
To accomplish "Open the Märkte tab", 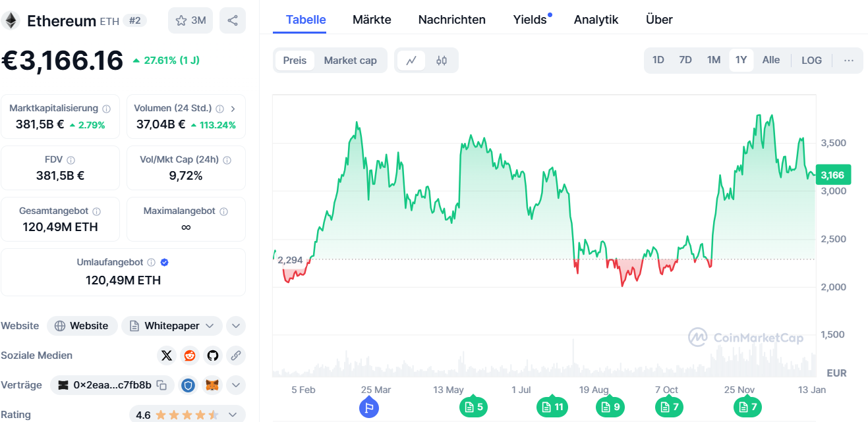I will [x=372, y=20].
